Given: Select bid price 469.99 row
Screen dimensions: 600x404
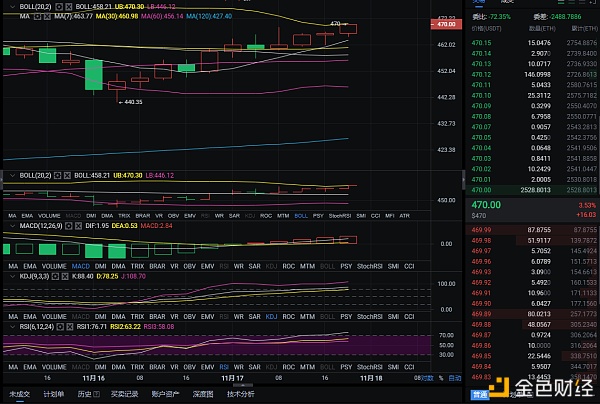Looking at the screenshot, I should click(x=533, y=230).
